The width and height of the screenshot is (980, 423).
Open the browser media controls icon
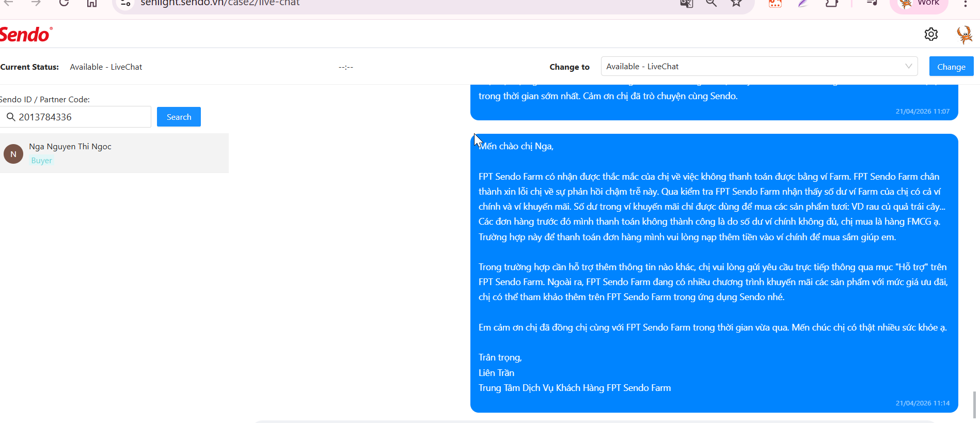click(872, 3)
